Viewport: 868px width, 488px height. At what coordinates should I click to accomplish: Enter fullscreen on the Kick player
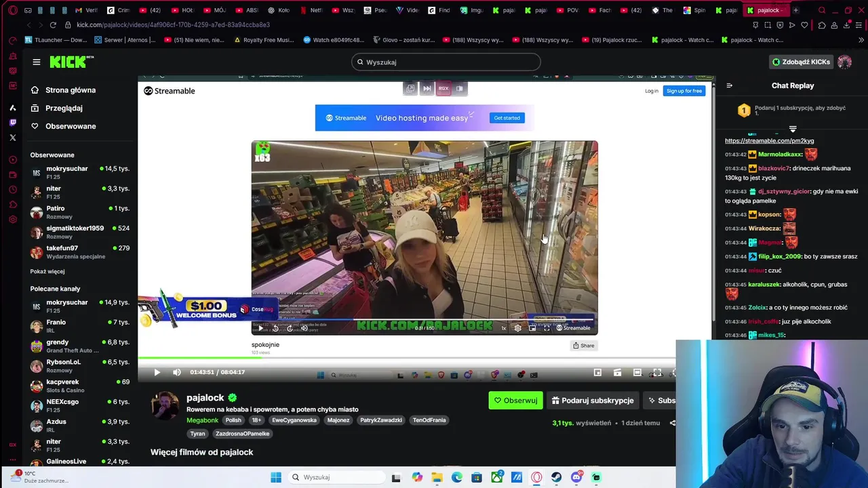(656, 372)
